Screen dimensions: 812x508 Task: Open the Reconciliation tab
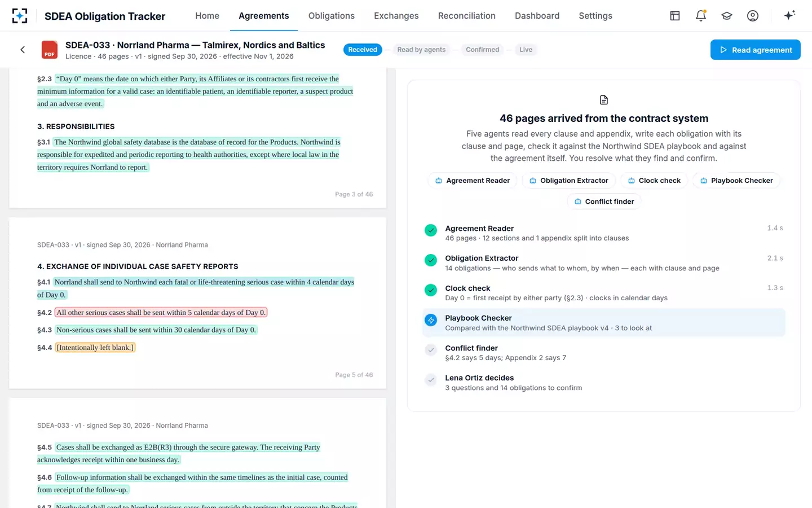point(467,16)
